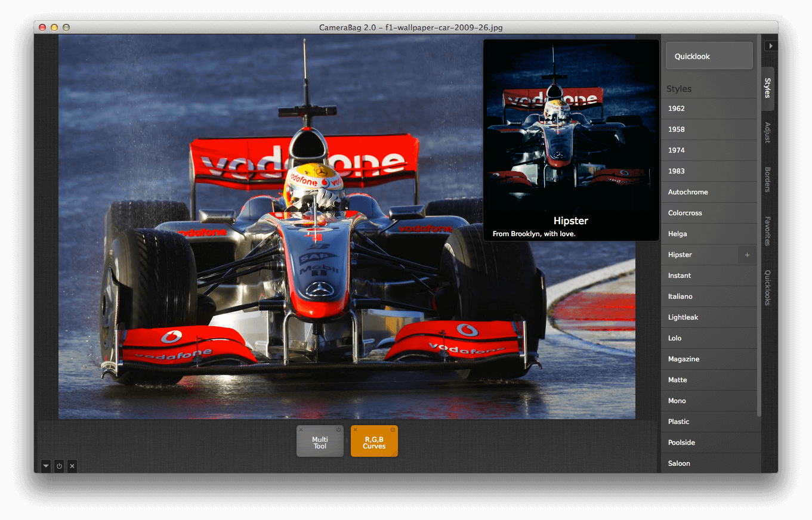Open the tray dropdown triangle at bottom left

pyautogui.click(x=46, y=466)
